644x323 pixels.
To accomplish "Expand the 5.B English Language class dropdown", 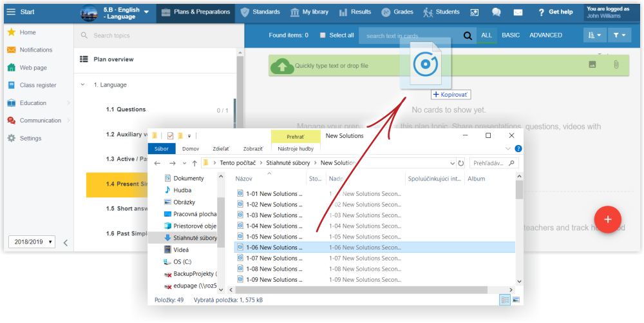I will point(147,12).
